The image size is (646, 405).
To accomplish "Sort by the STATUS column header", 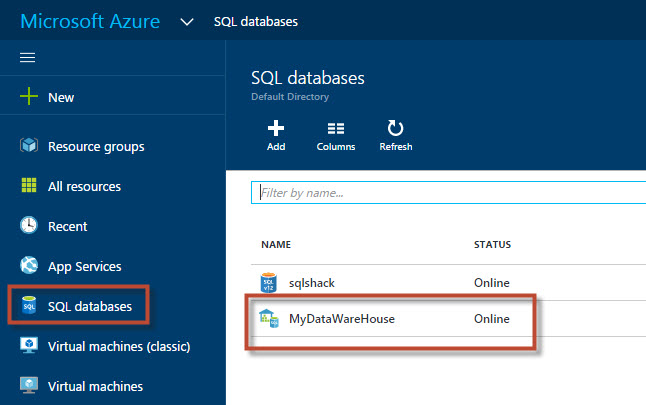I will click(492, 245).
